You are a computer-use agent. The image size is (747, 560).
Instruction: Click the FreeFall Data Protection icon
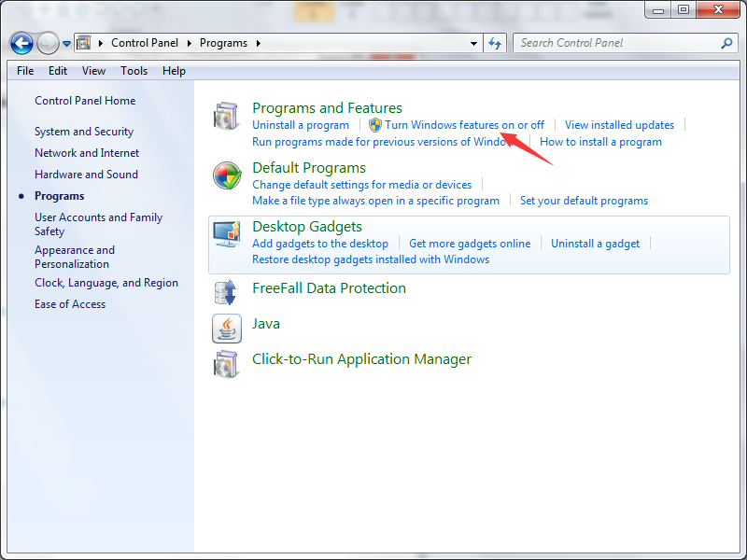coord(226,293)
